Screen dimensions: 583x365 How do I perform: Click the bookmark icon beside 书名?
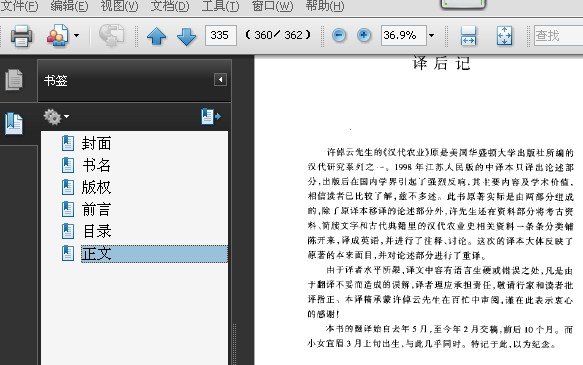click(68, 165)
